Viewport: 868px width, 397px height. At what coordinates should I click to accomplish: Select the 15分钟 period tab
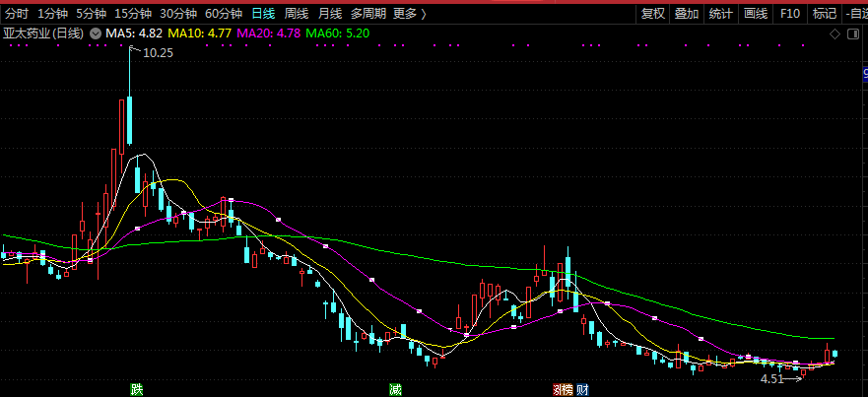[133, 14]
